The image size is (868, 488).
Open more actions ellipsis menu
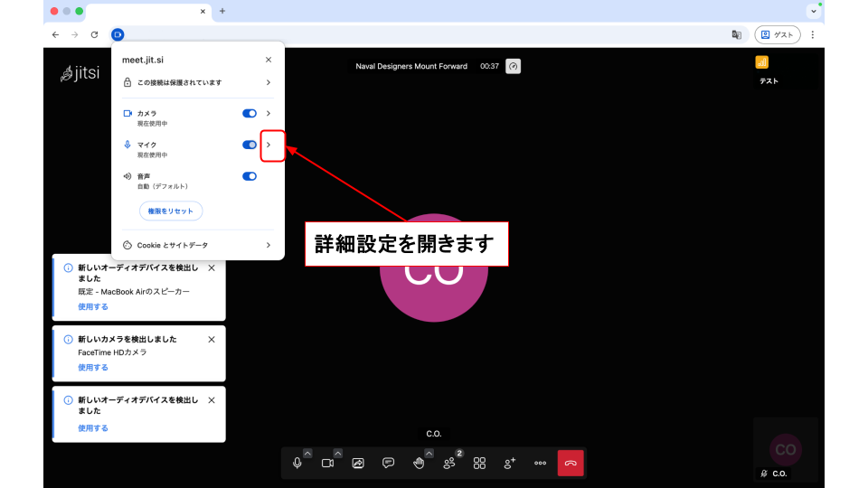(x=540, y=463)
